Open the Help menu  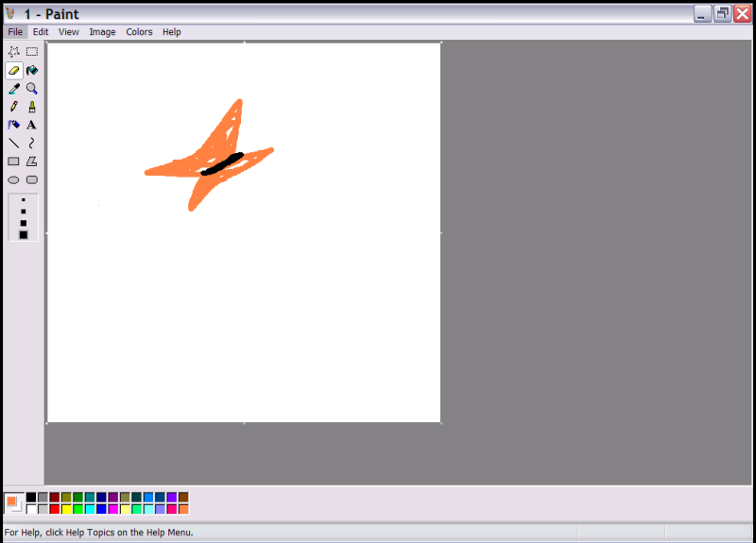172,32
